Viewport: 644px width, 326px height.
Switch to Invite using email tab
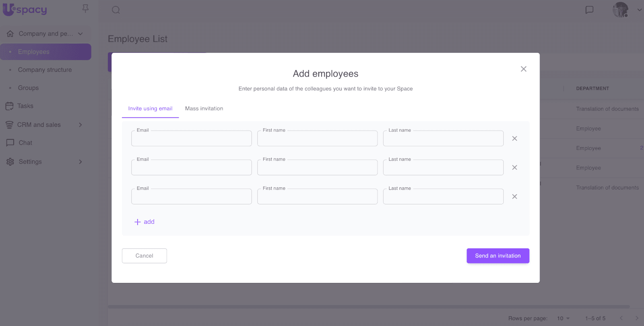tap(150, 109)
